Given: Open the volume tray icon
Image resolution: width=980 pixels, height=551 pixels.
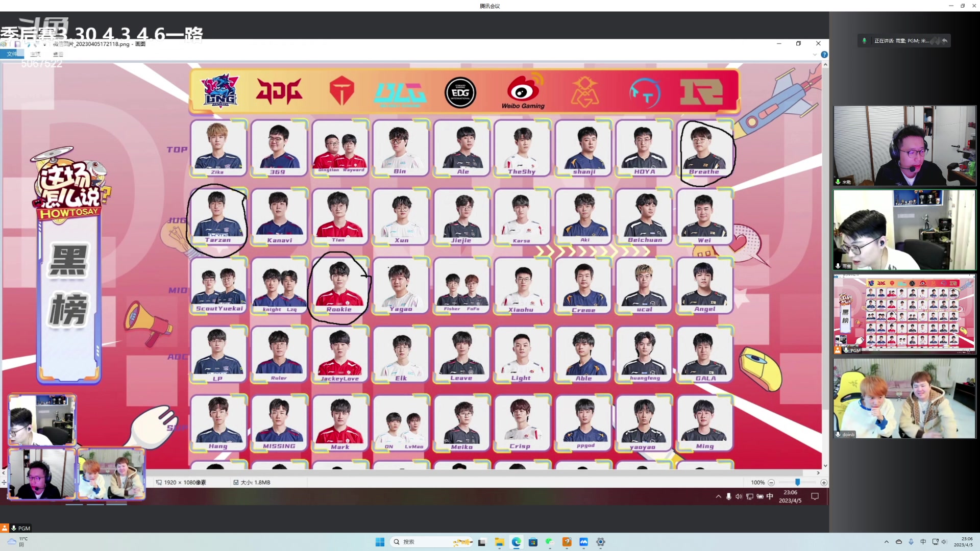Looking at the screenshot, I should pyautogui.click(x=944, y=542).
